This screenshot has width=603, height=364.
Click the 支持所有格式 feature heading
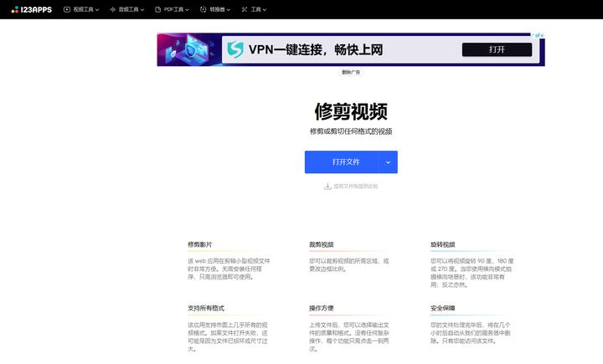click(x=206, y=308)
